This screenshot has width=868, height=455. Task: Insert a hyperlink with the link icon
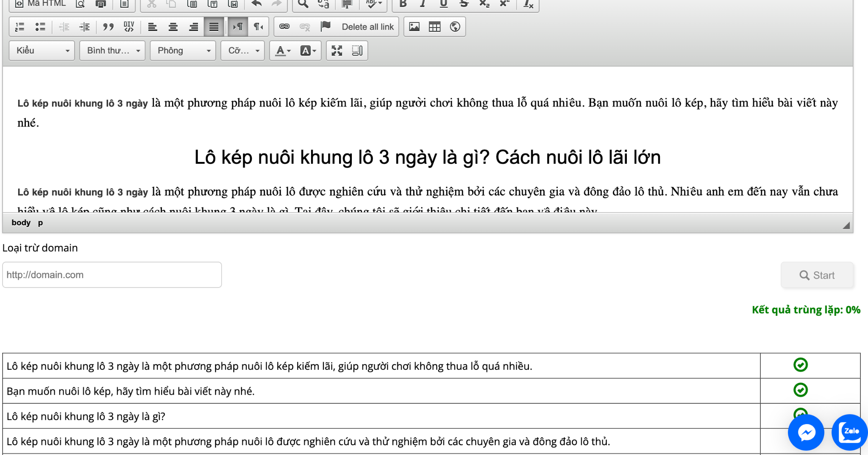(x=284, y=27)
